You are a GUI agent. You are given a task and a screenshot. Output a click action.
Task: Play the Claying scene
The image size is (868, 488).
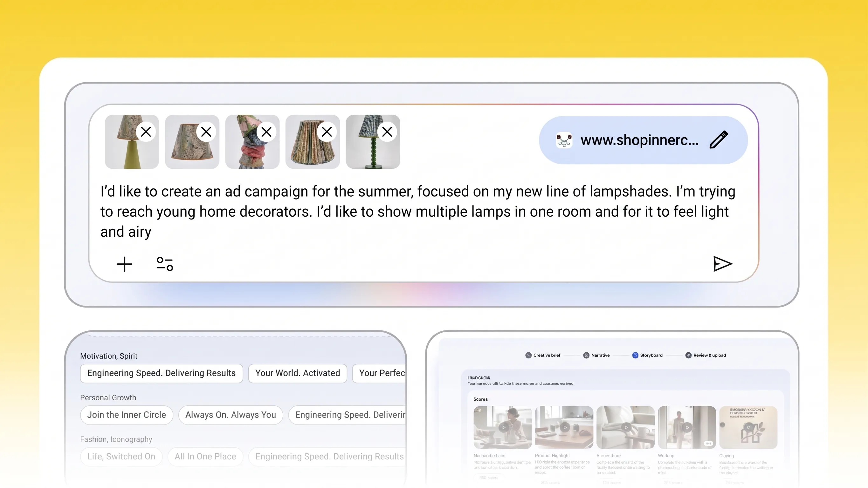click(x=748, y=427)
